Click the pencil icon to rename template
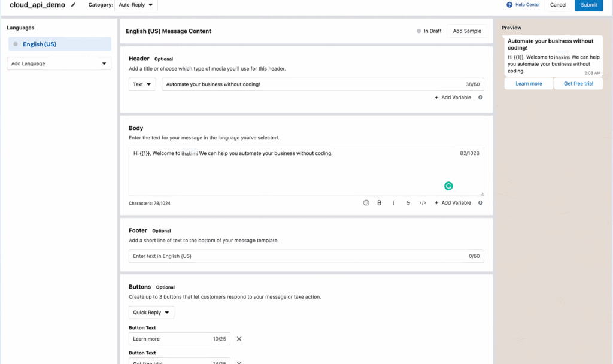Image resolution: width=613 pixels, height=364 pixels. 74,5
